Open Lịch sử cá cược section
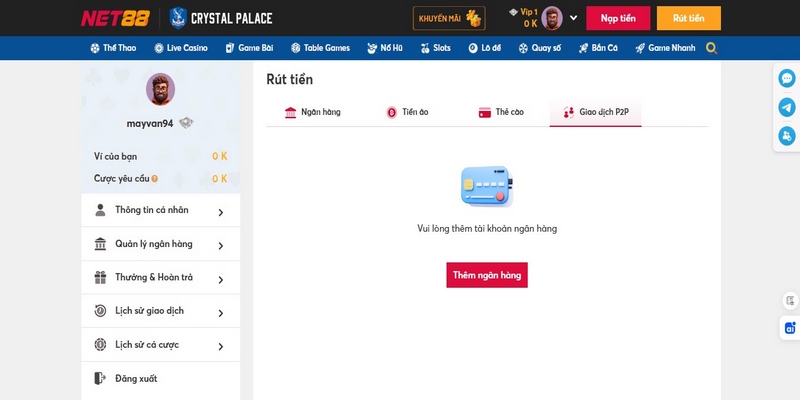 pyautogui.click(x=160, y=345)
